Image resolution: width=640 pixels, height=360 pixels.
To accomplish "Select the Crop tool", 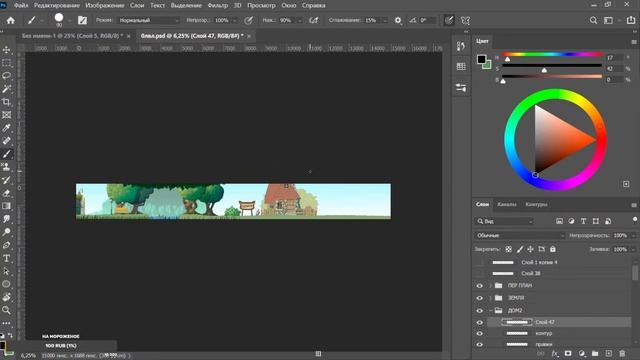I will click(x=7, y=102).
